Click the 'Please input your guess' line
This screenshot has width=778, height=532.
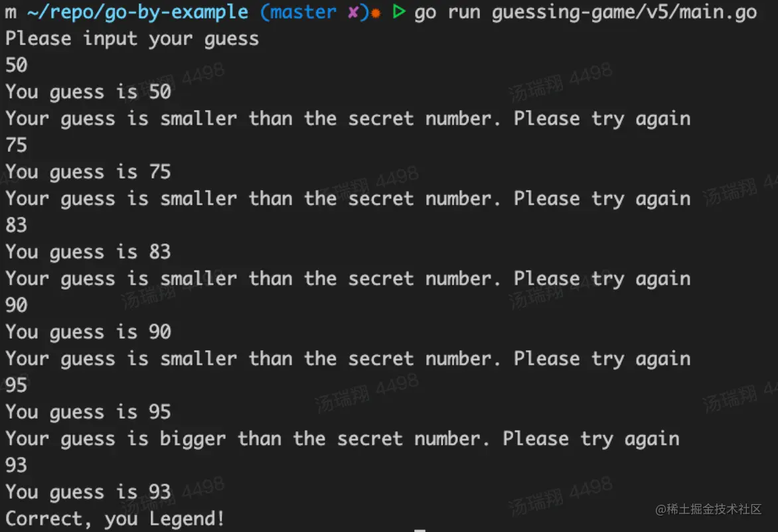pos(132,38)
